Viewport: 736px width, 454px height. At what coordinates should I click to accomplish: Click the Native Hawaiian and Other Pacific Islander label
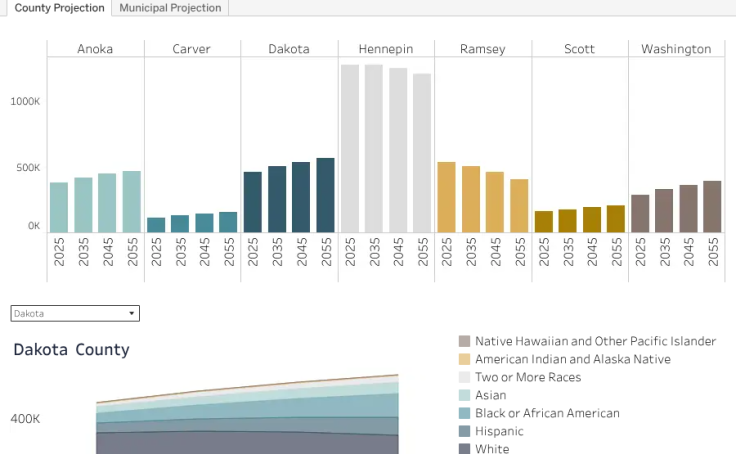(595, 341)
